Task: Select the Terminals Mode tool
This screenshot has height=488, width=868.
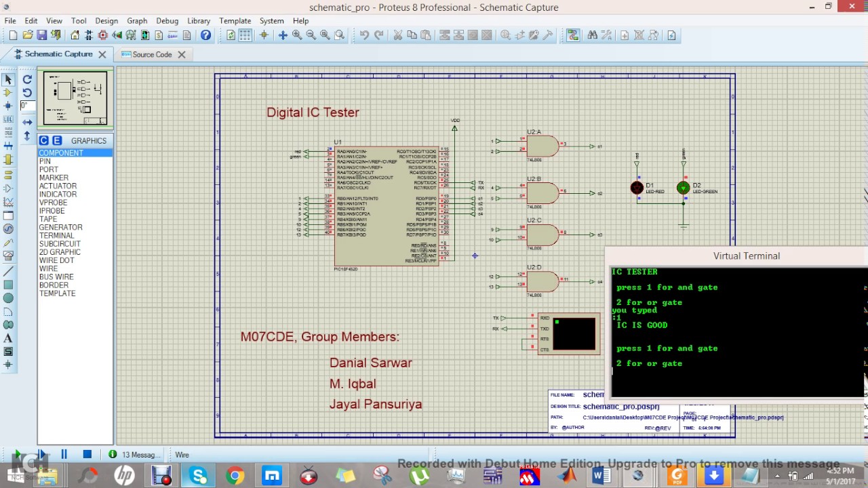Action: [8, 174]
